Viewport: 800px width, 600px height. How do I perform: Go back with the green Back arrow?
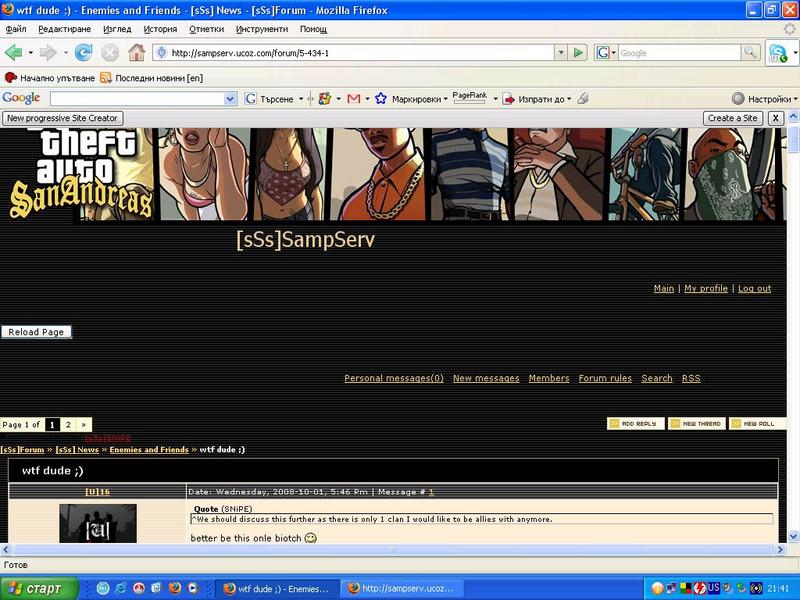[14, 53]
